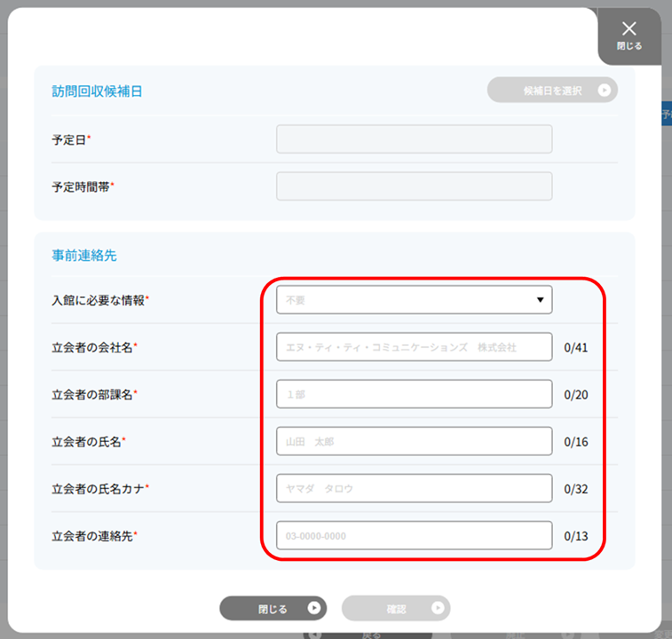The width and height of the screenshot is (672, 639).
Task: Click the bottom 閉じる button
Action: pos(273,608)
